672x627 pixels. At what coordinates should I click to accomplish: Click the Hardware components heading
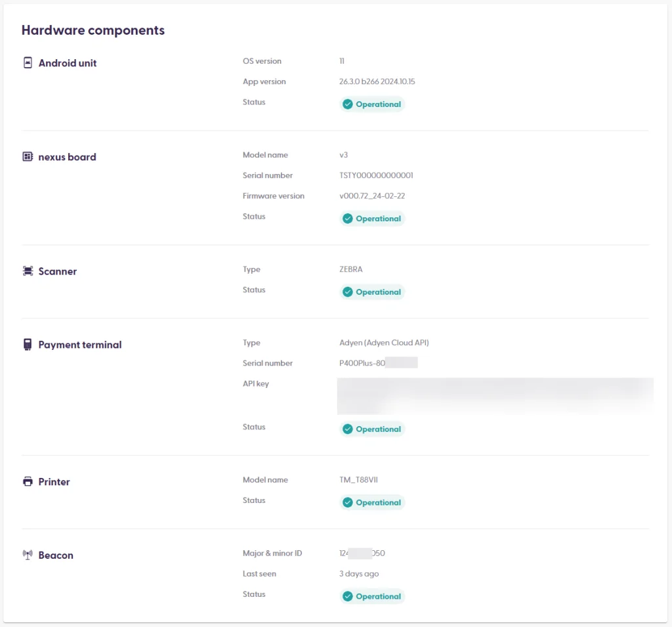[x=93, y=30]
